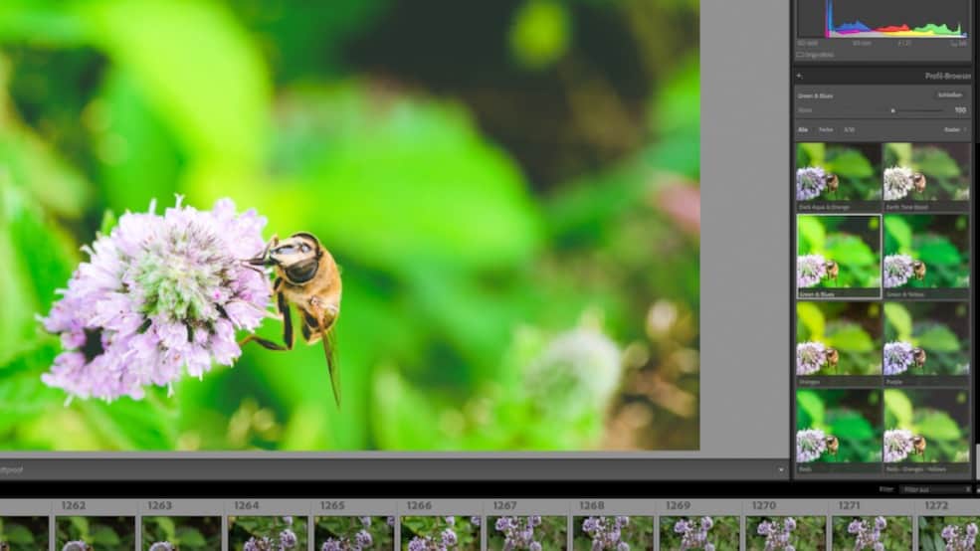Image resolution: width=980 pixels, height=551 pixels.
Task: Open the Raster view mode dropdown
Action: coord(954,130)
